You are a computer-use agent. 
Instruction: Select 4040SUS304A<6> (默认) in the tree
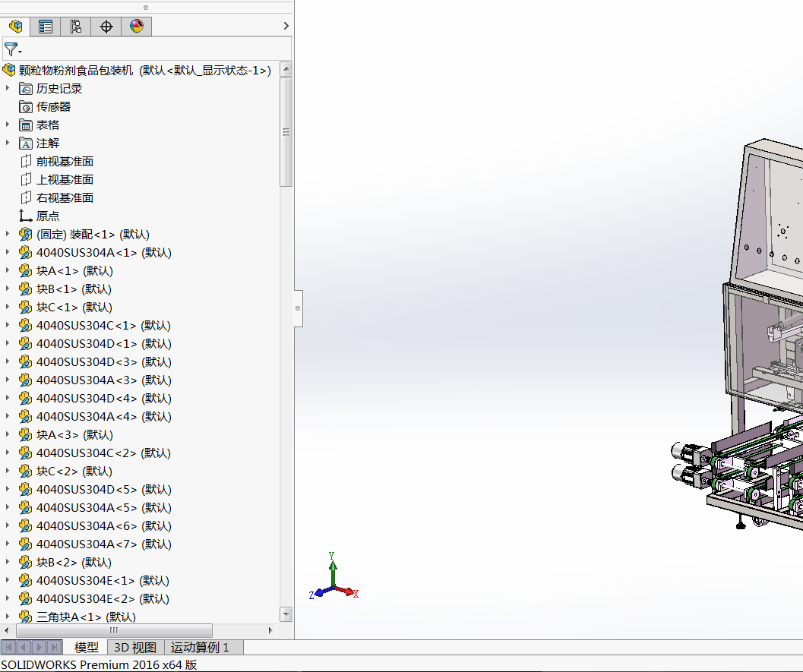coord(104,526)
